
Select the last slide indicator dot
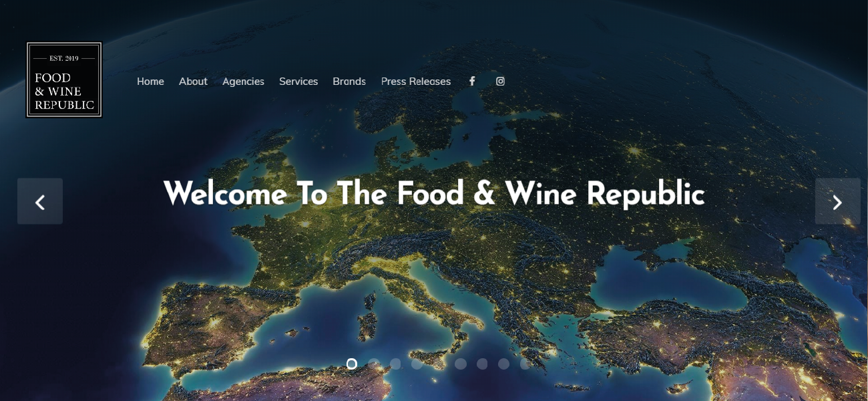pyautogui.click(x=525, y=364)
